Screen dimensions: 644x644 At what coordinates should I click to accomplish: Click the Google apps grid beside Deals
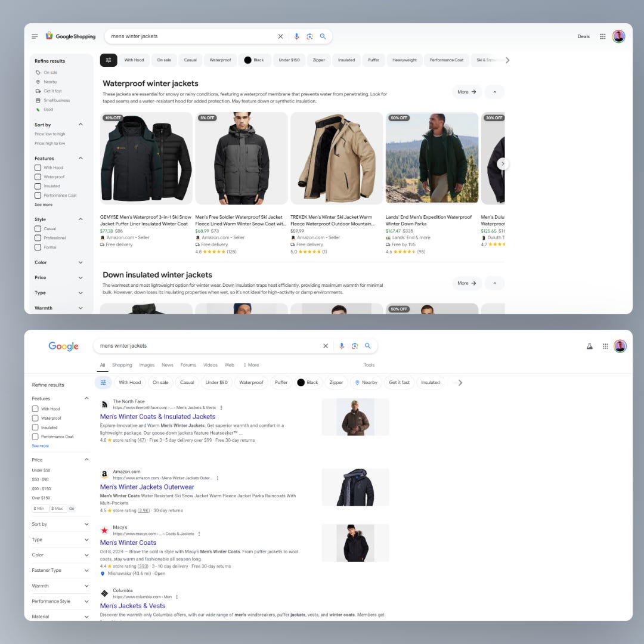[603, 36]
